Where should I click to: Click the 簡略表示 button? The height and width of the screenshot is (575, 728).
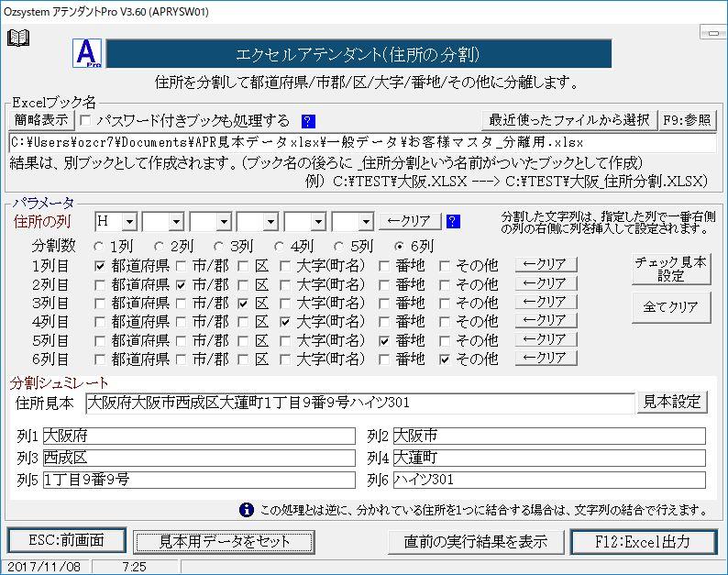pos(41,120)
